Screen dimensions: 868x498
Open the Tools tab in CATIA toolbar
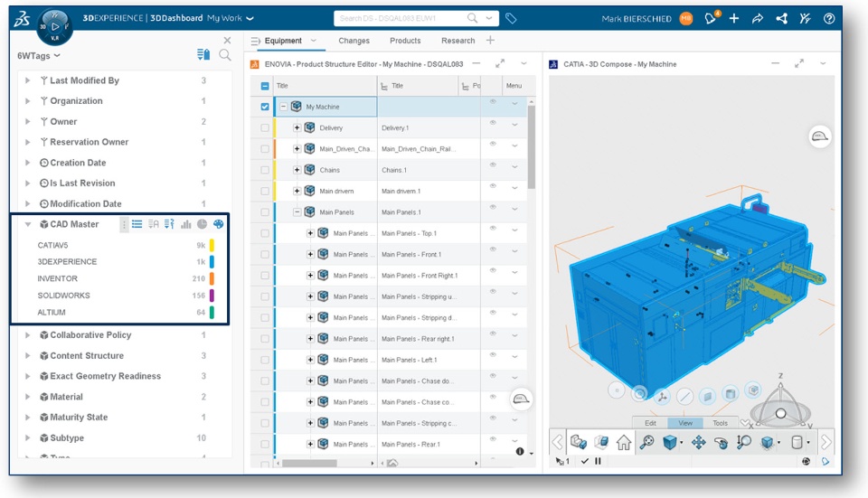click(721, 423)
